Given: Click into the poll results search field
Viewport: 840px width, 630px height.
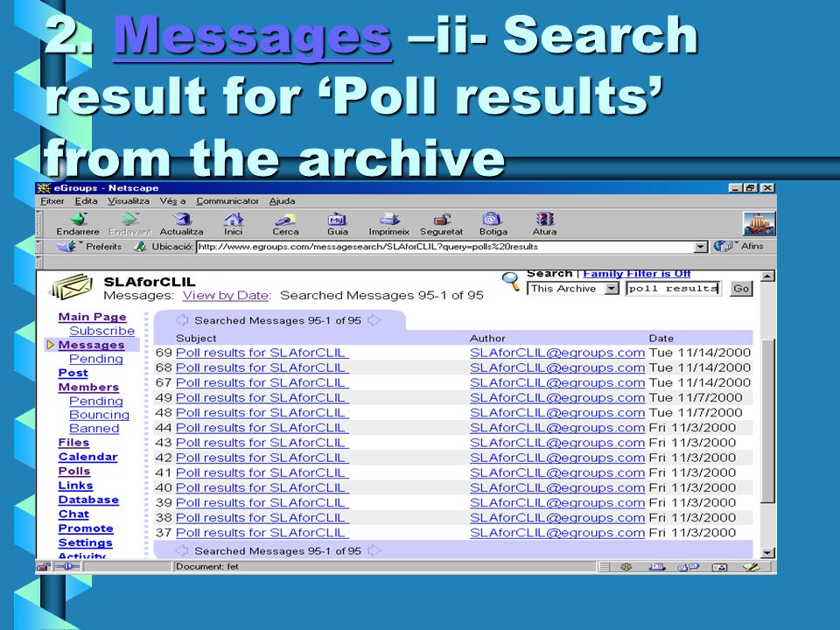Looking at the screenshot, I should click(673, 289).
